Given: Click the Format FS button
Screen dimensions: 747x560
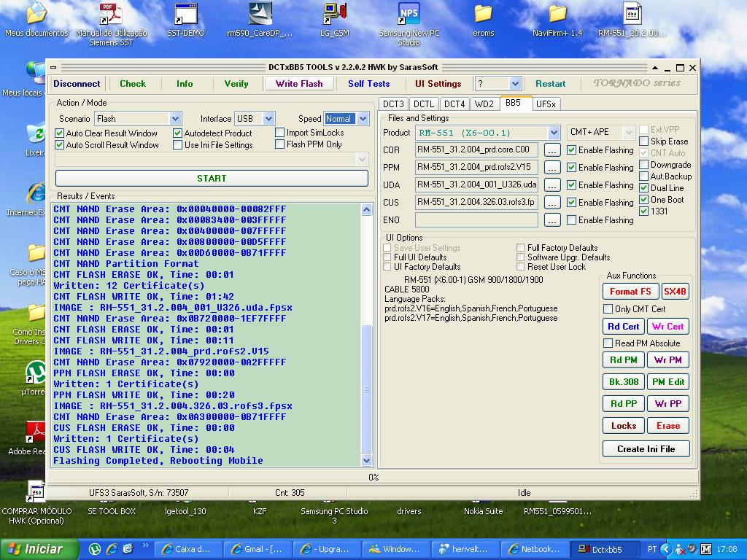Looking at the screenshot, I should coord(630,292).
